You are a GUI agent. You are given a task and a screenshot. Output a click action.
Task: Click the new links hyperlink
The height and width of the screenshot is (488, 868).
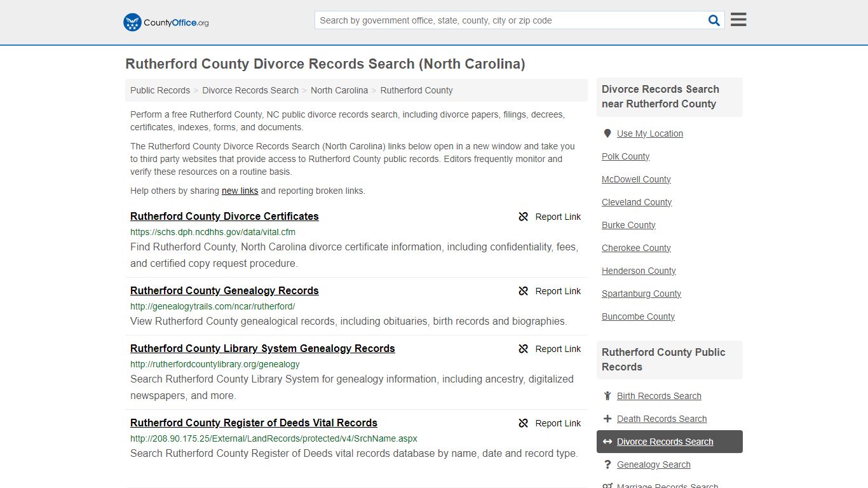coord(239,191)
